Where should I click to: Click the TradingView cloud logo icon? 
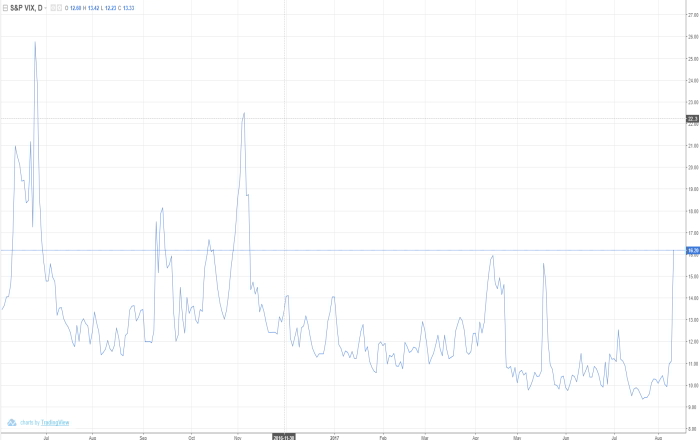pos(12,422)
